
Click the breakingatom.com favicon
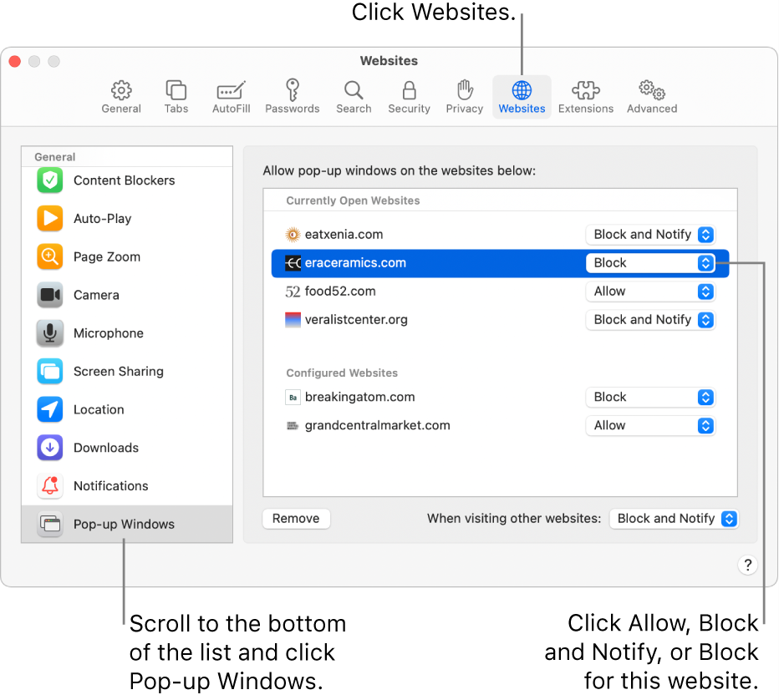pos(293,397)
